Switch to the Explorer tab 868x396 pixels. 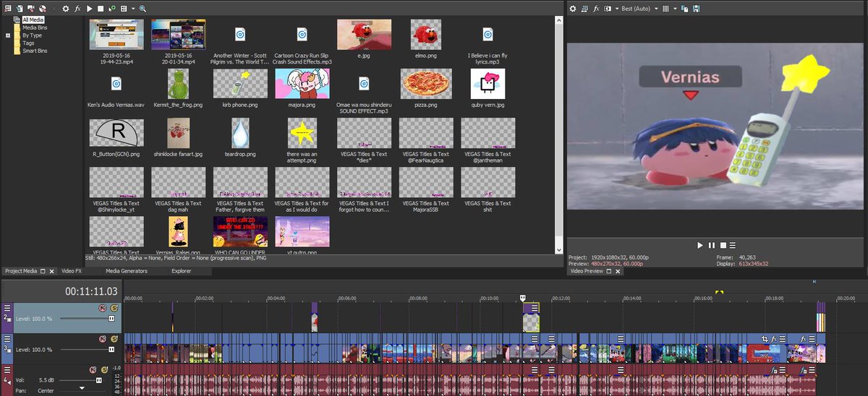coord(182,271)
